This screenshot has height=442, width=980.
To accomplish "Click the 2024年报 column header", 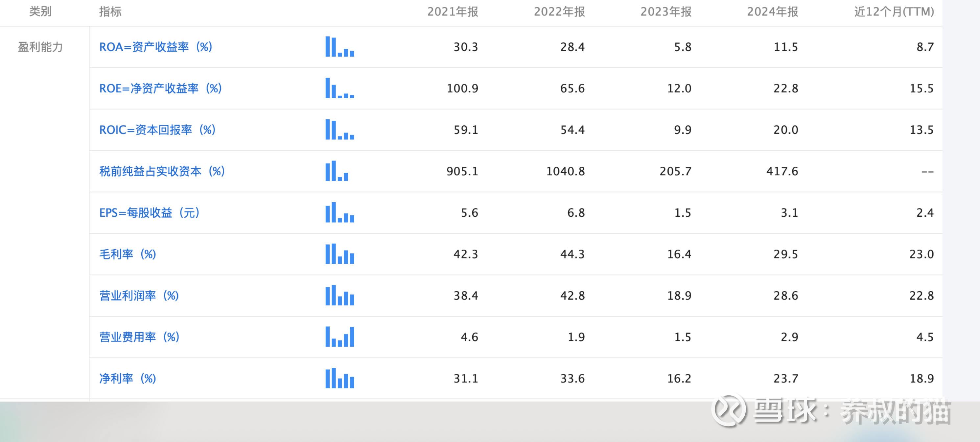I will (772, 12).
